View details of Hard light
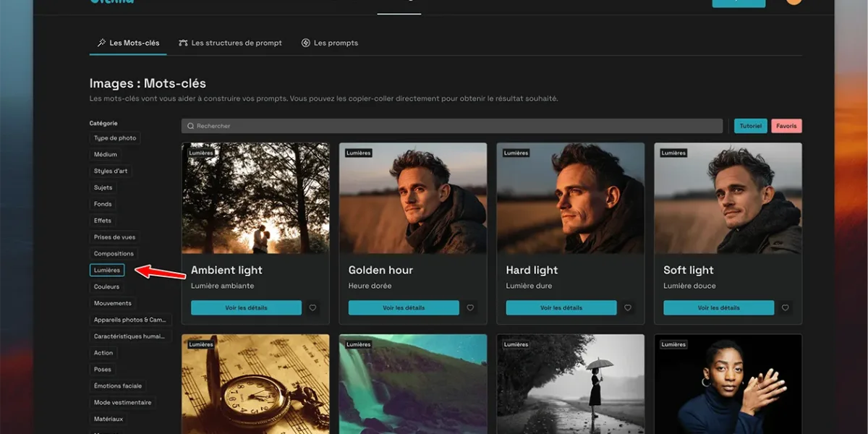 point(561,308)
